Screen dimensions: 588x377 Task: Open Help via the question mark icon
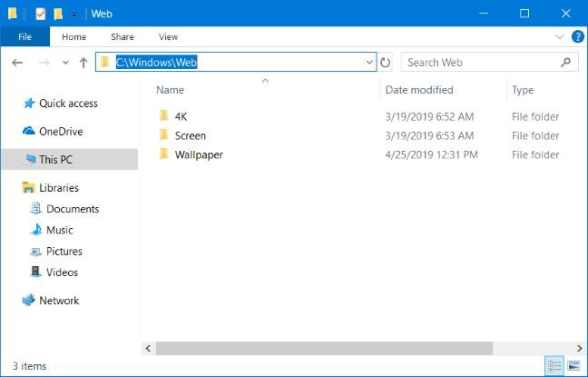(577, 36)
